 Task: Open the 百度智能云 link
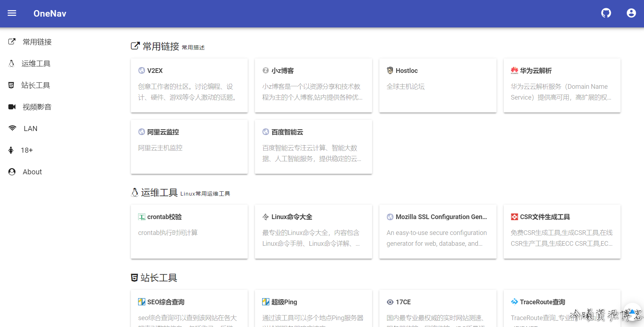[x=313, y=147]
